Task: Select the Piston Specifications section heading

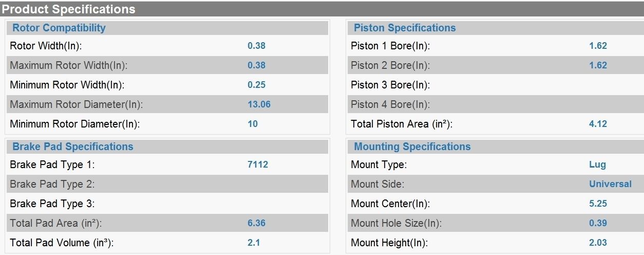Action: pos(405,28)
